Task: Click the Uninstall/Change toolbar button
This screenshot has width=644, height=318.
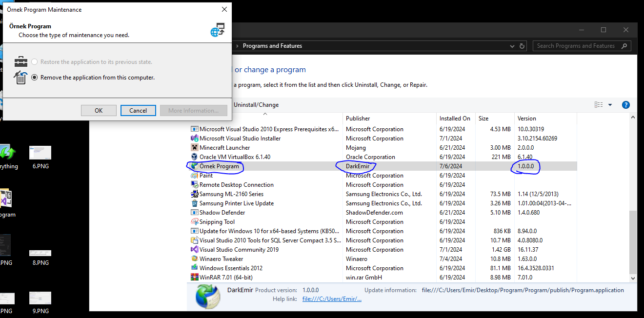Action: coord(256,105)
